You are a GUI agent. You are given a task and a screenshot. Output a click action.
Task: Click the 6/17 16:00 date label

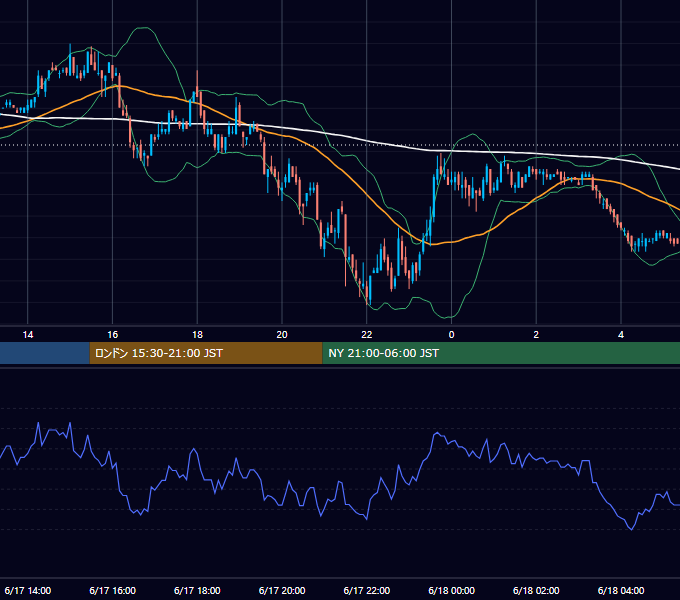tap(112, 590)
